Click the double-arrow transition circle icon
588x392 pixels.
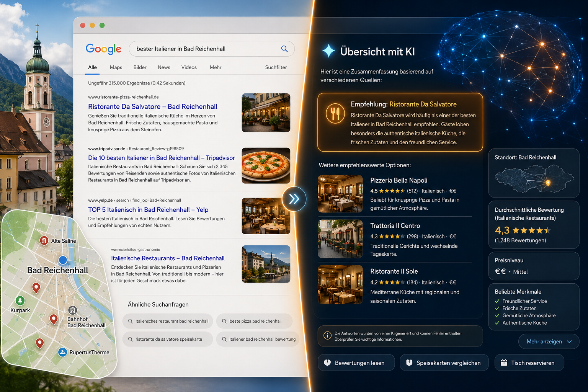pyautogui.click(x=294, y=199)
